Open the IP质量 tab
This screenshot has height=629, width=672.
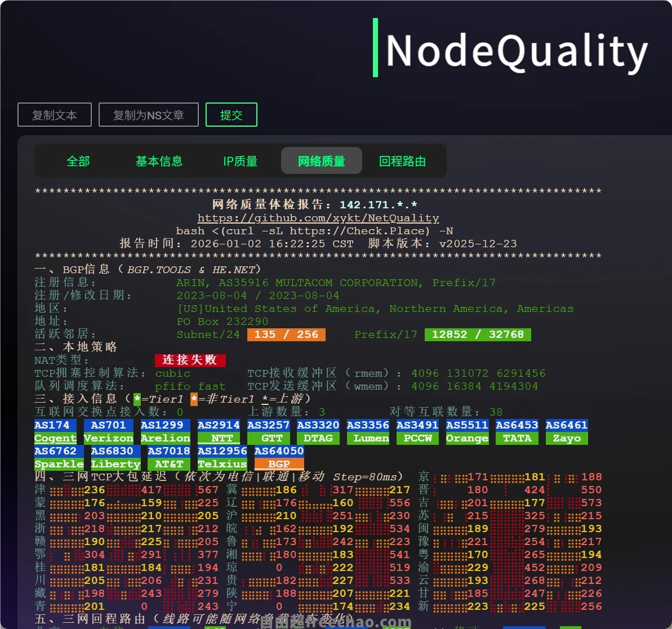pyautogui.click(x=241, y=161)
